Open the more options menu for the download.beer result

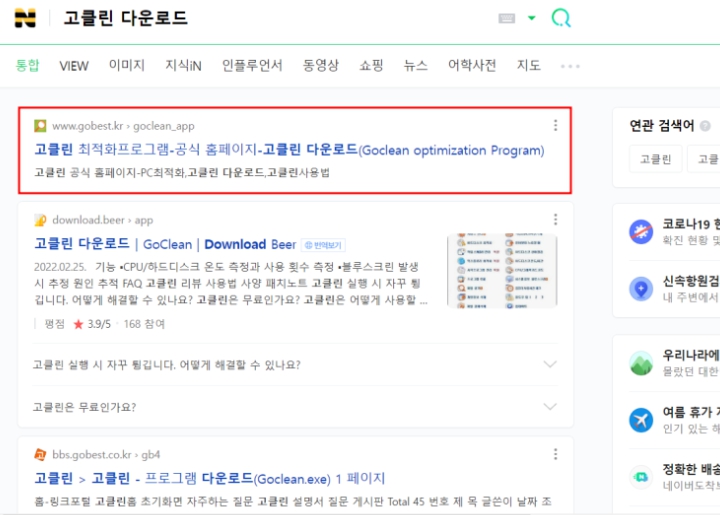click(556, 219)
